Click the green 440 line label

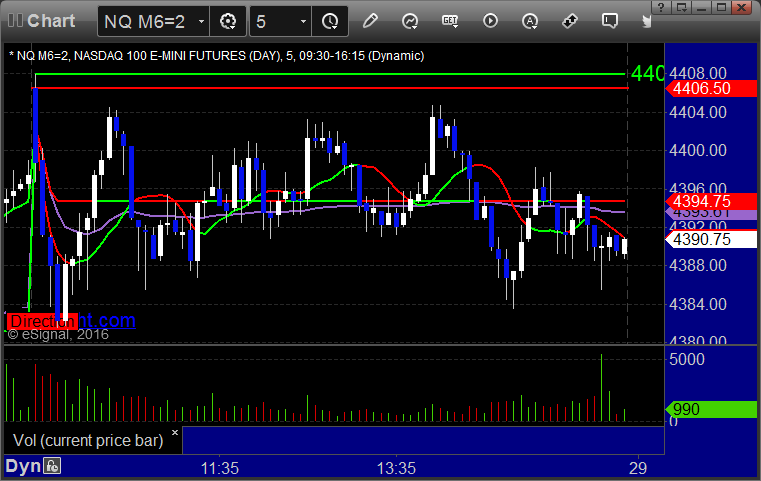tap(647, 74)
